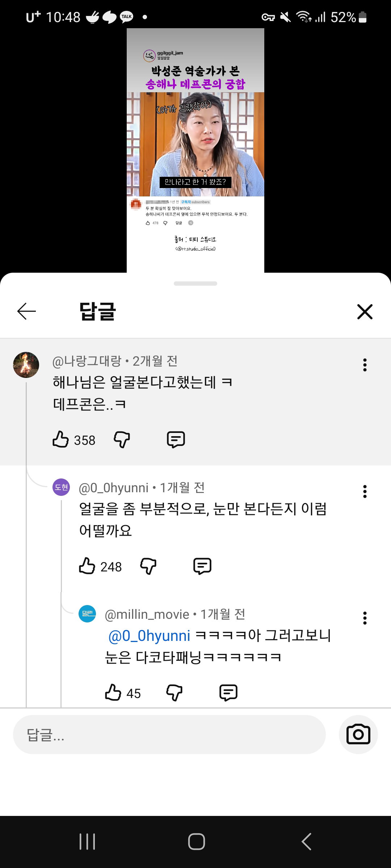This screenshot has height=868, width=391.
Task: Reply to the @나랑그대랑 comment
Action: coord(176,439)
